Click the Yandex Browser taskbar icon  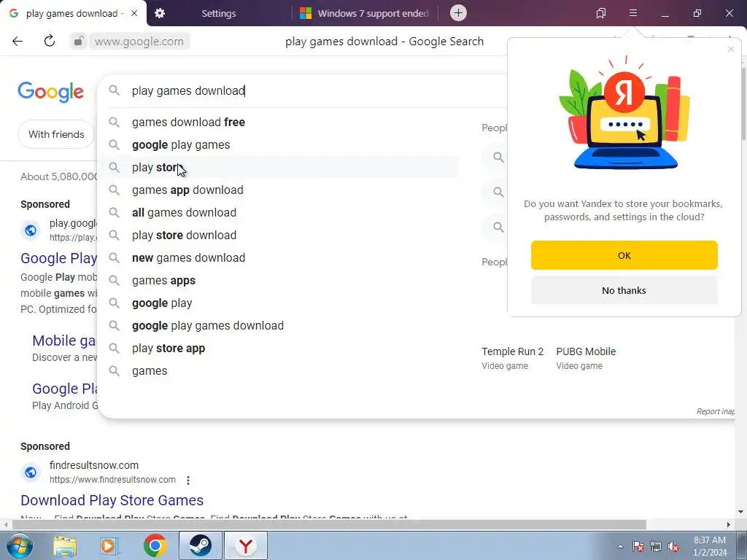(246, 545)
